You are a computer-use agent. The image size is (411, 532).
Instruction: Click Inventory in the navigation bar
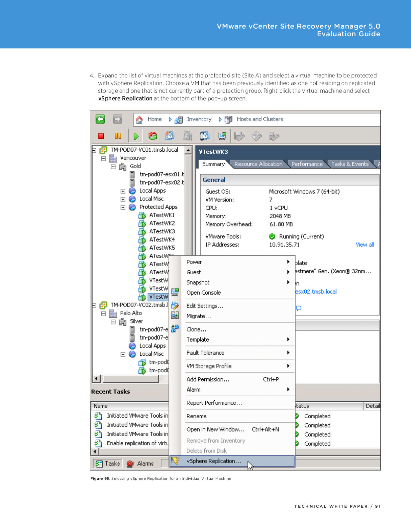(x=199, y=119)
